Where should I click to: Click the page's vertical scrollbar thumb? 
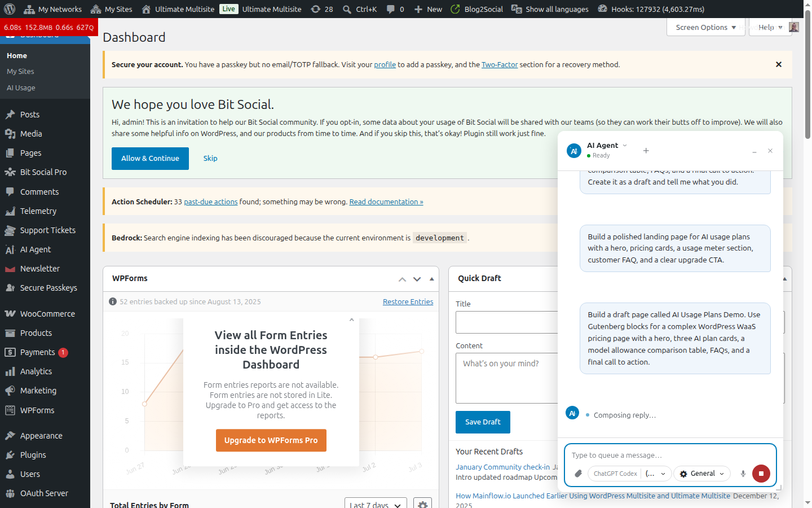click(807, 73)
